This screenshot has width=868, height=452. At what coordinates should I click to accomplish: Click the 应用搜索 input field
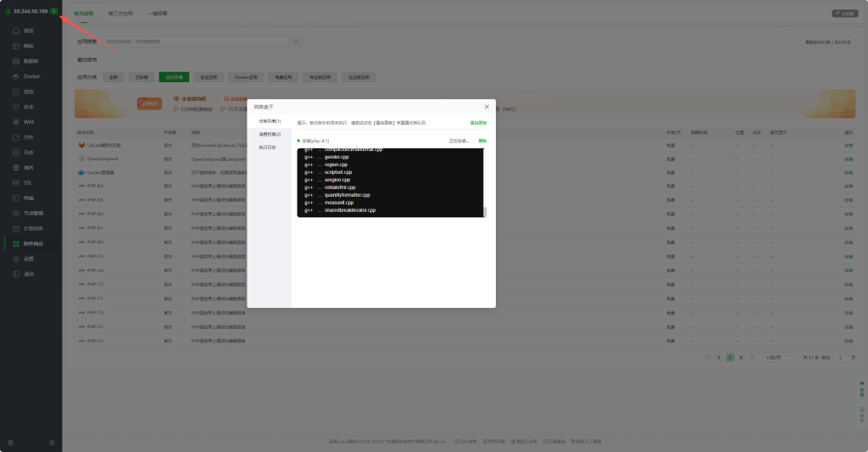point(197,42)
